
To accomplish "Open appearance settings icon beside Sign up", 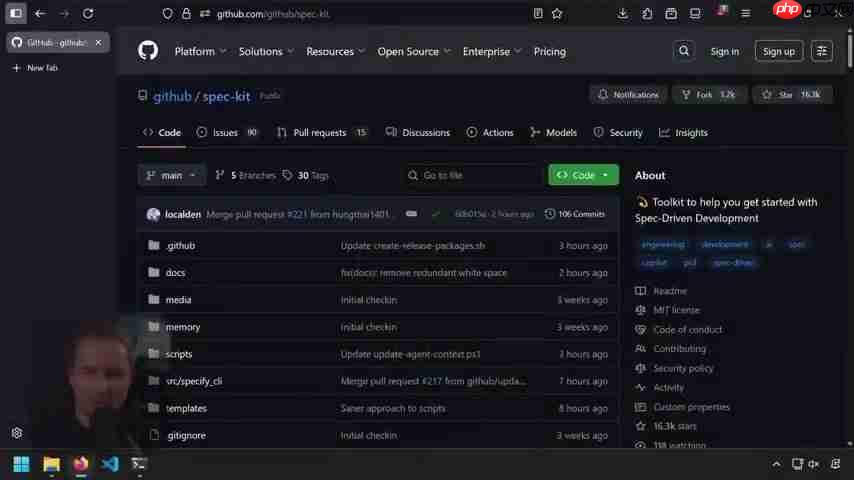I will [x=821, y=51].
